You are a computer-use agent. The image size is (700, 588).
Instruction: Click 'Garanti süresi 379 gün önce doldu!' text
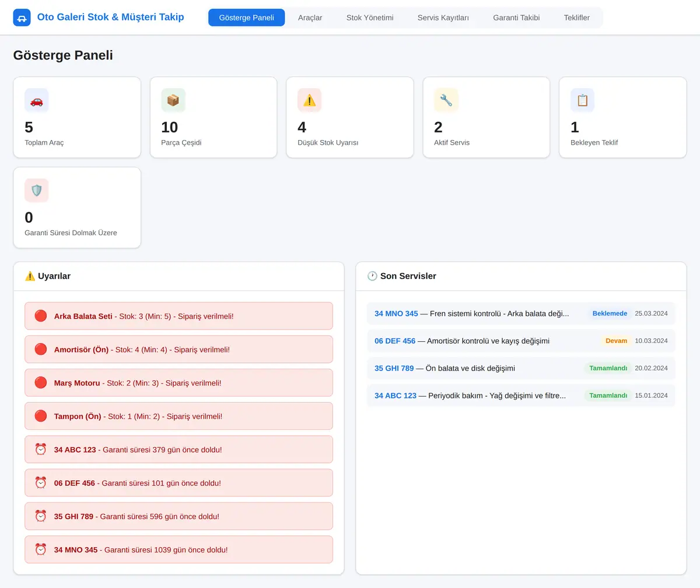(x=162, y=450)
